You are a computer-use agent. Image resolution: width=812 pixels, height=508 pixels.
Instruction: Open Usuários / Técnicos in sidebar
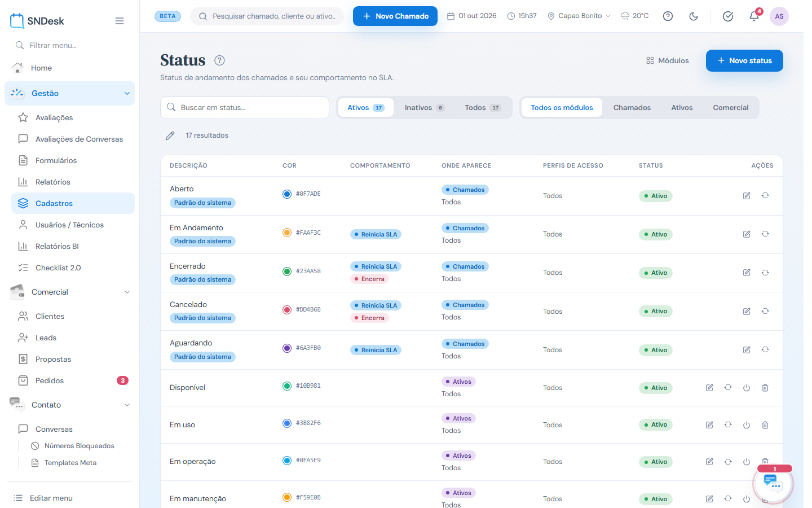[73, 225]
